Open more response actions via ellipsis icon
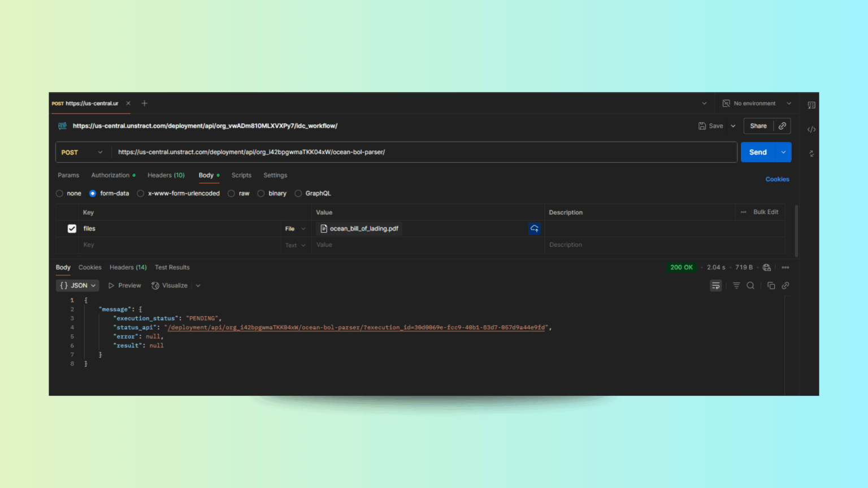Viewport: 868px width, 488px height. pos(785,267)
